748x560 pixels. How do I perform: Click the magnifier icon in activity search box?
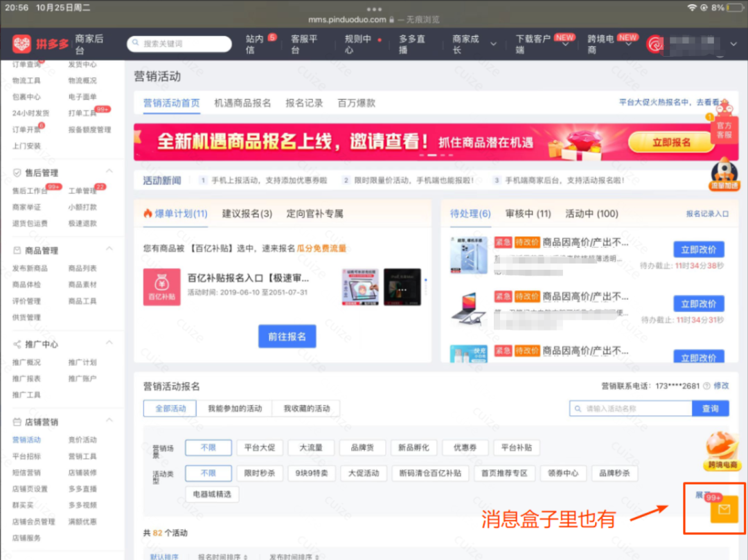tap(578, 408)
